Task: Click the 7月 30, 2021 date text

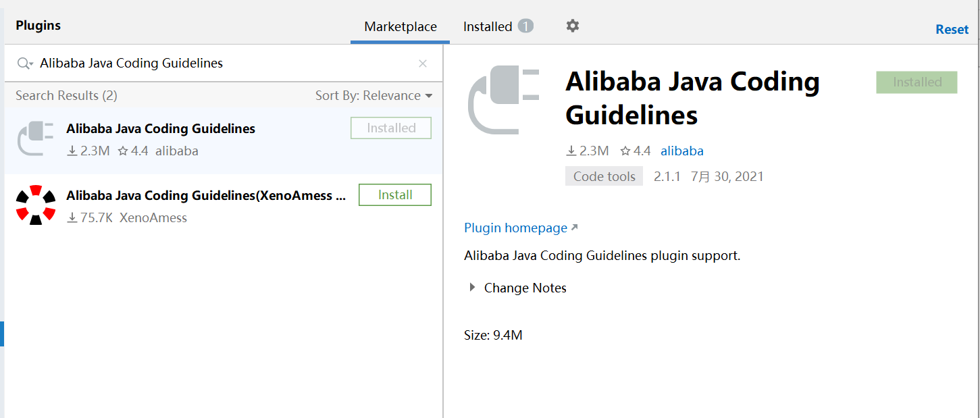Action: [727, 177]
